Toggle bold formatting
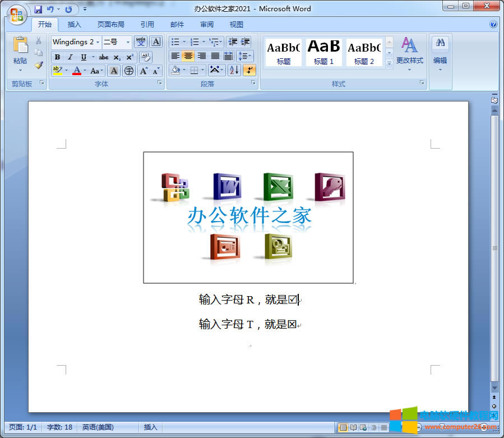Image resolution: width=504 pixels, height=438 pixels. [x=57, y=57]
